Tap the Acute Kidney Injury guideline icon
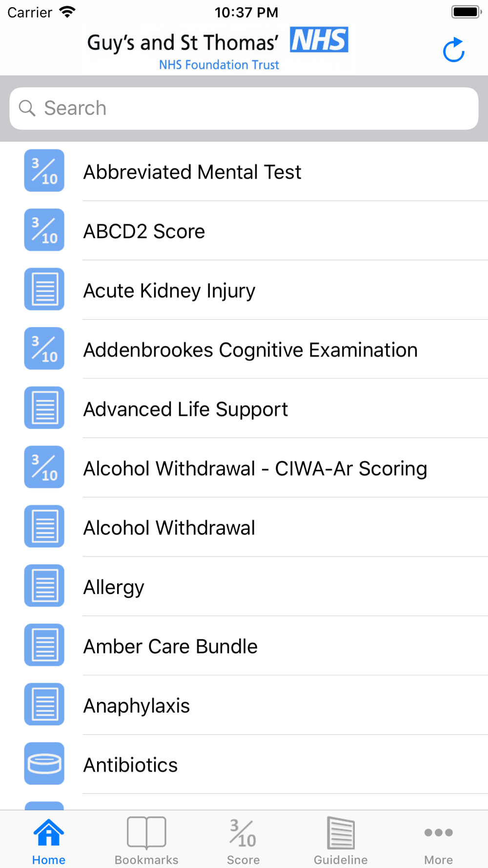 pyautogui.click(x=44, y=289)
